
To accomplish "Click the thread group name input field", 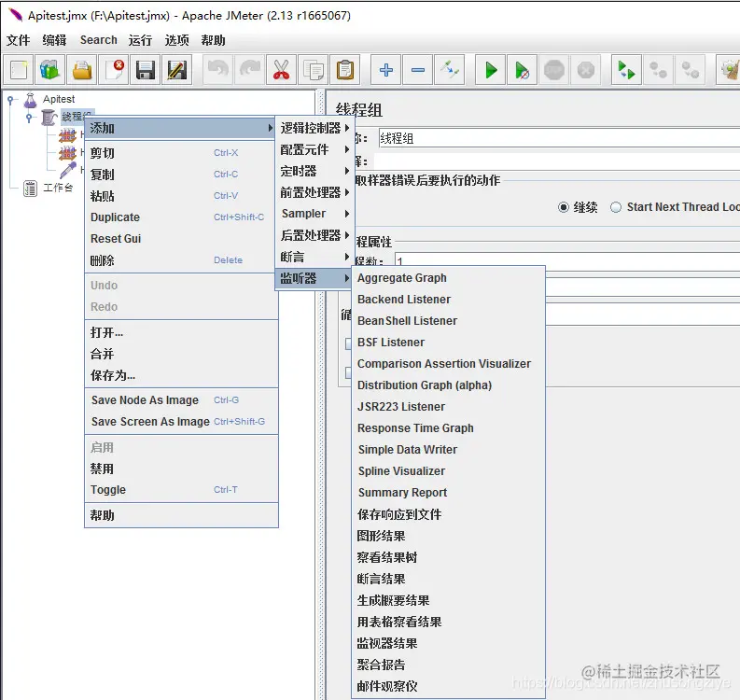I will [559, 138].
